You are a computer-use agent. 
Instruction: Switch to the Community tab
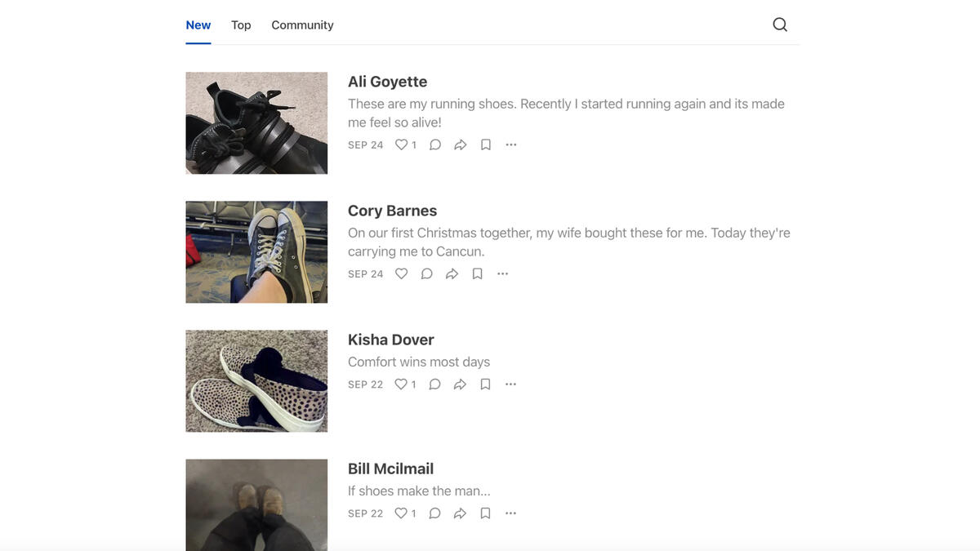coord(302,25)
